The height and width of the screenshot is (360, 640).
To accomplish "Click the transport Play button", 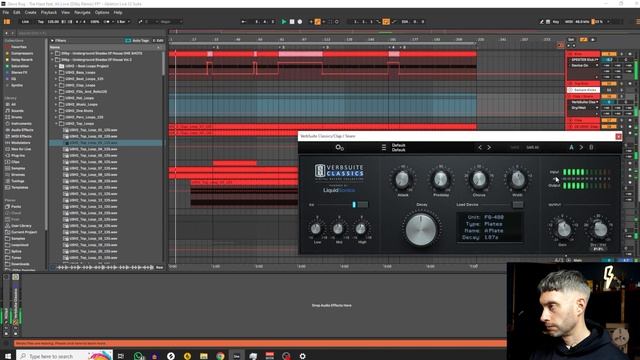I will (284, 22).
